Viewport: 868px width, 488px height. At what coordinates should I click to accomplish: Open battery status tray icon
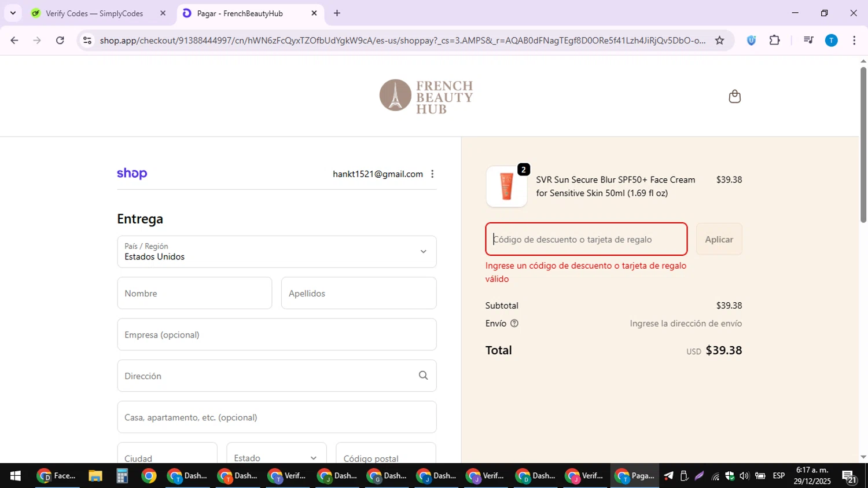pyautogui.click(x=760, y=476)
